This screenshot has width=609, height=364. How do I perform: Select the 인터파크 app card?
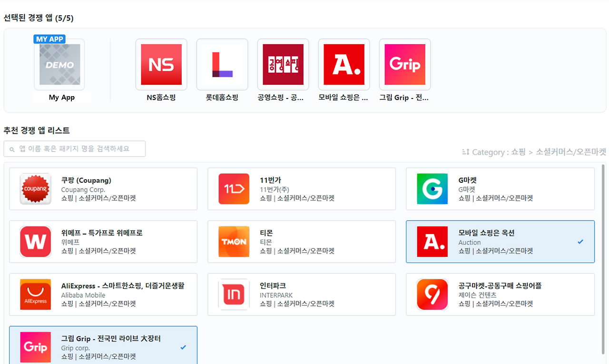pos(302,295)
